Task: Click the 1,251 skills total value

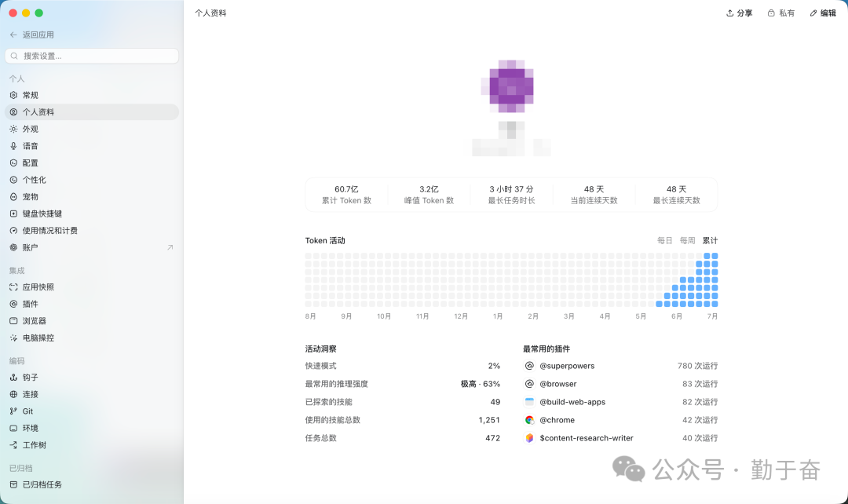Action: [x=489, y=420]
